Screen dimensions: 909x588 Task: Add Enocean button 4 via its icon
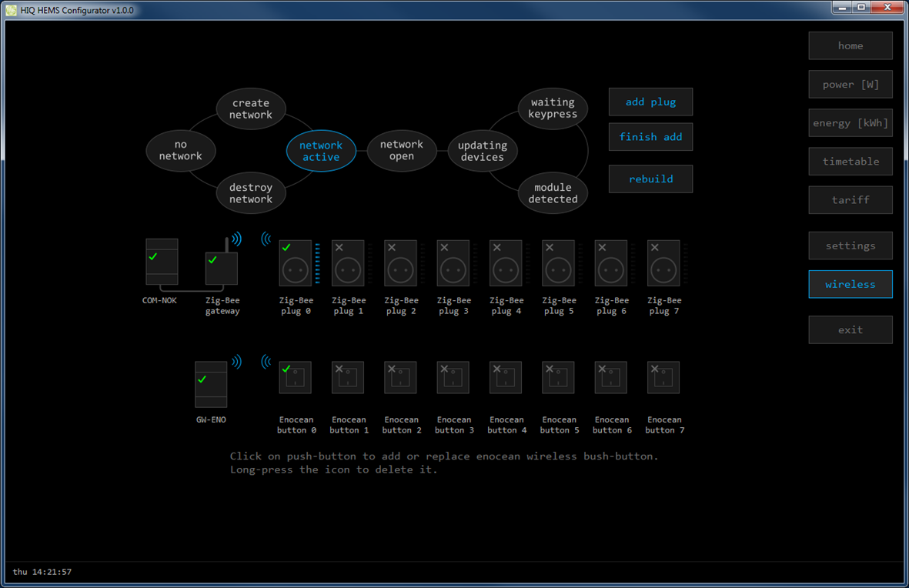click(506, 378)
